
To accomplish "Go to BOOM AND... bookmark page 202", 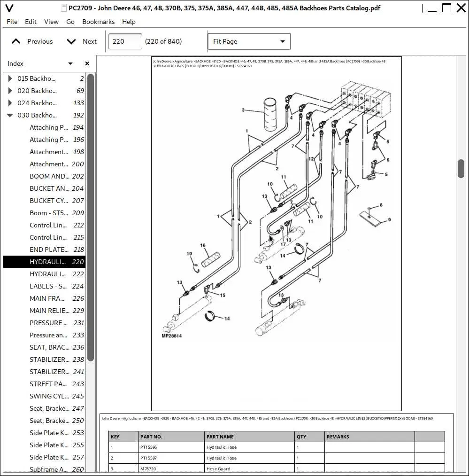I will 44,176.
